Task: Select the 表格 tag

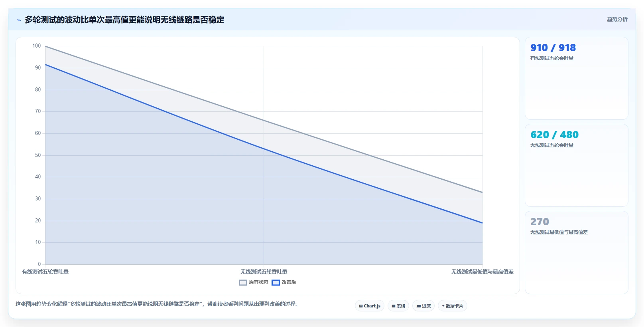Action: [398, 306]
